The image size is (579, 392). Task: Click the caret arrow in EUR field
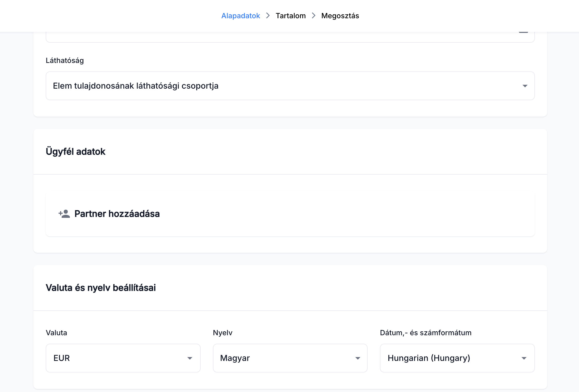(x=190, y=358)
